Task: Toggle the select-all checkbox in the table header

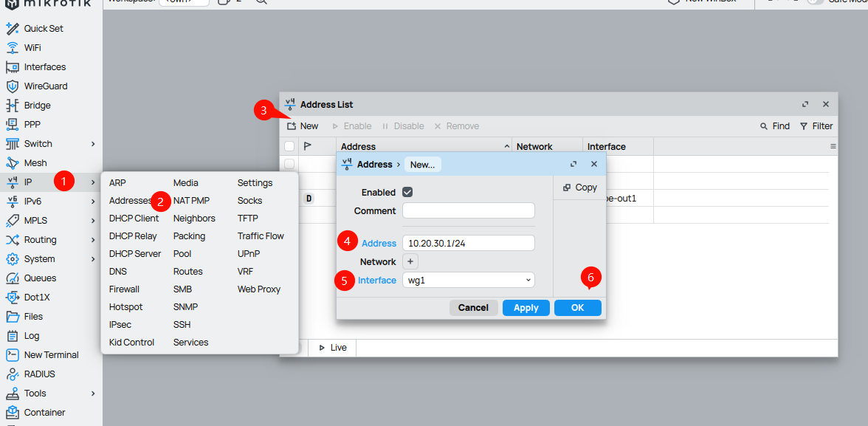Action: (289, 146)
